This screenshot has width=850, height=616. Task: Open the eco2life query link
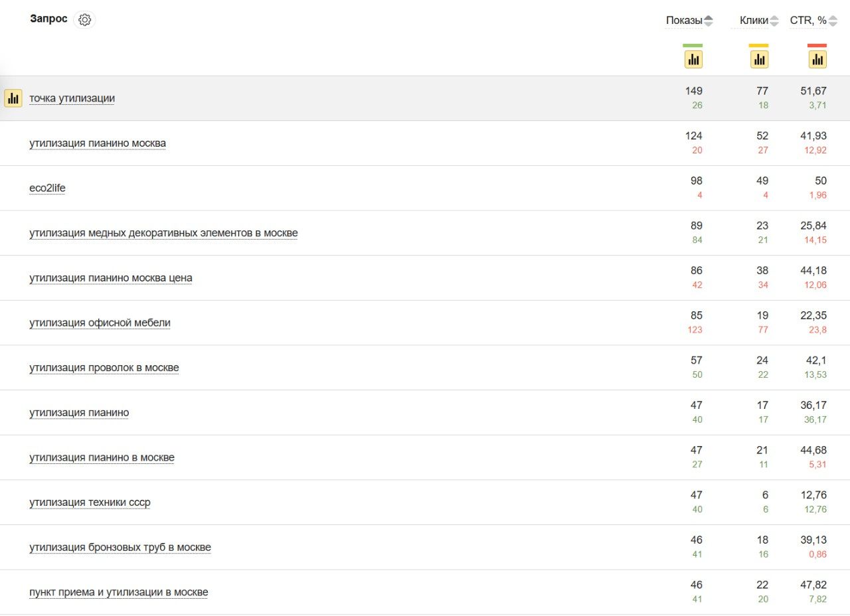(47, 189)
